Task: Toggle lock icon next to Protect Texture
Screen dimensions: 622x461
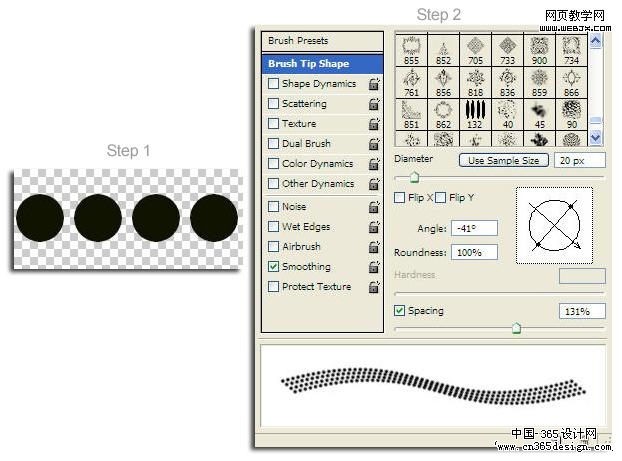Action: click(374, 287)
